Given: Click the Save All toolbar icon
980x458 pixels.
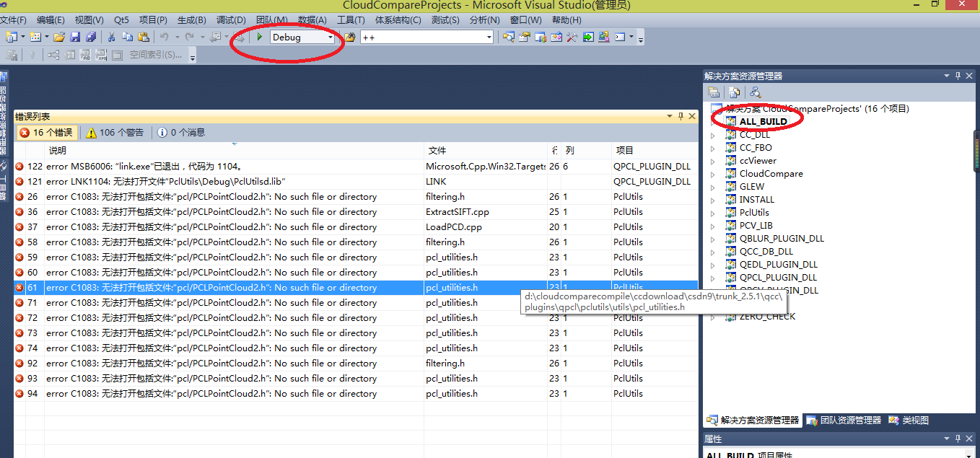Looking at the screenshot, I should [91, 37].
